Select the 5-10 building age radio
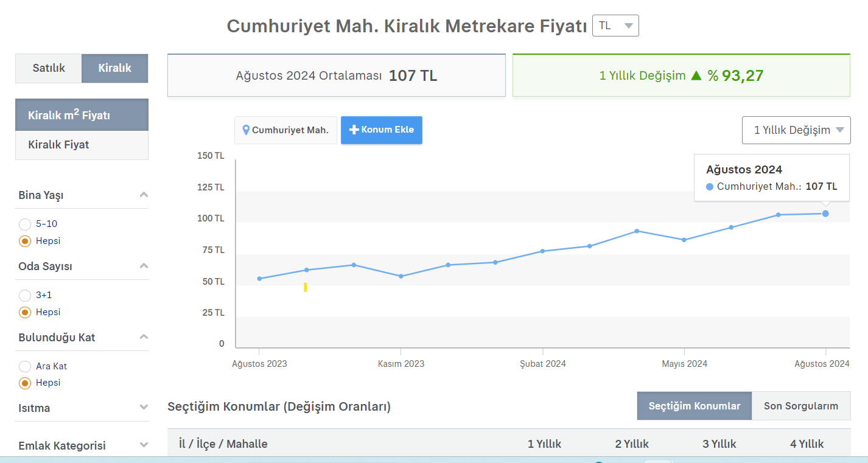 pos(25,224)
